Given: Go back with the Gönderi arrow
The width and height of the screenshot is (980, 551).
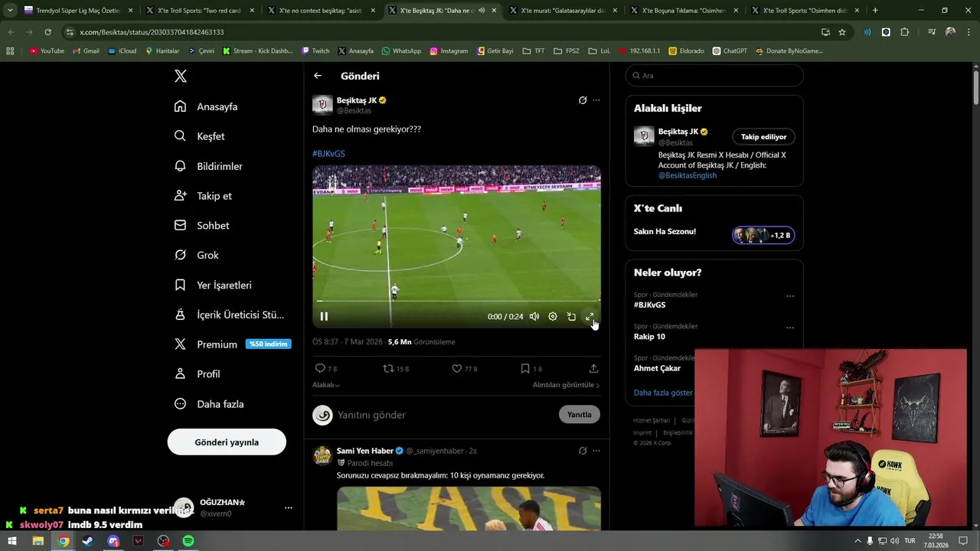Looking at the screenshot, I should coord(318,76).
